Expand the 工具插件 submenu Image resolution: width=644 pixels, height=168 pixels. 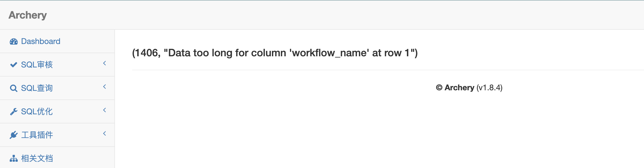click(104, 135)
